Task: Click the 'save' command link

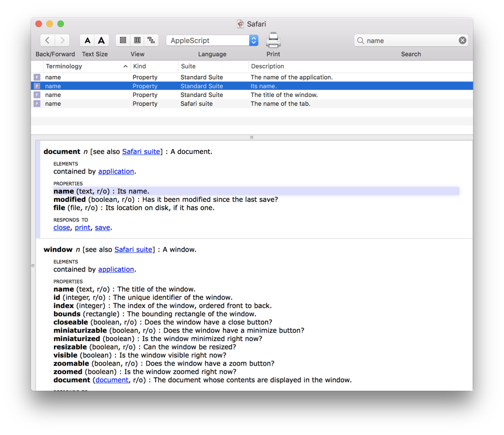Action: [102, 227]
